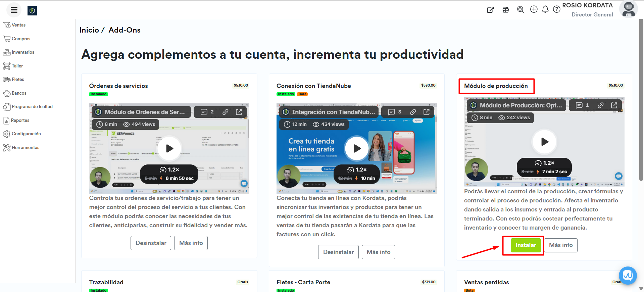Open Módulo de Producción video in new tab

(x=614, y=105)
